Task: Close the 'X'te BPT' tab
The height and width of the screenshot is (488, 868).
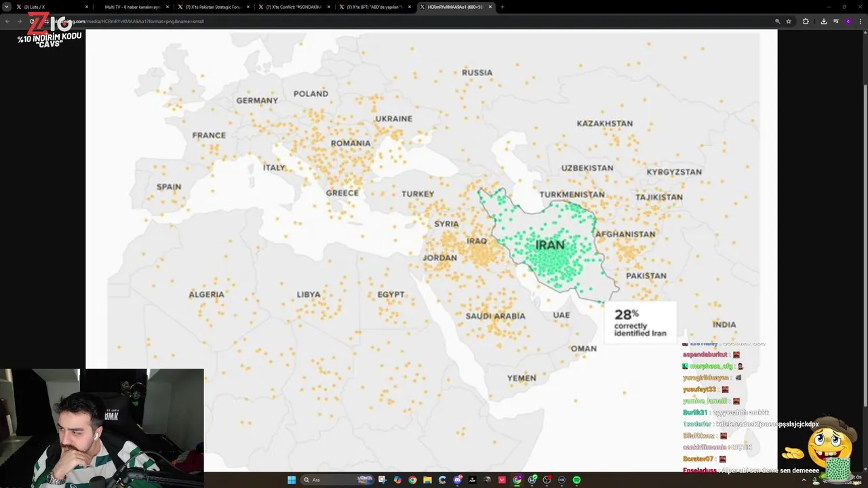Action: [x=409, y=7]
